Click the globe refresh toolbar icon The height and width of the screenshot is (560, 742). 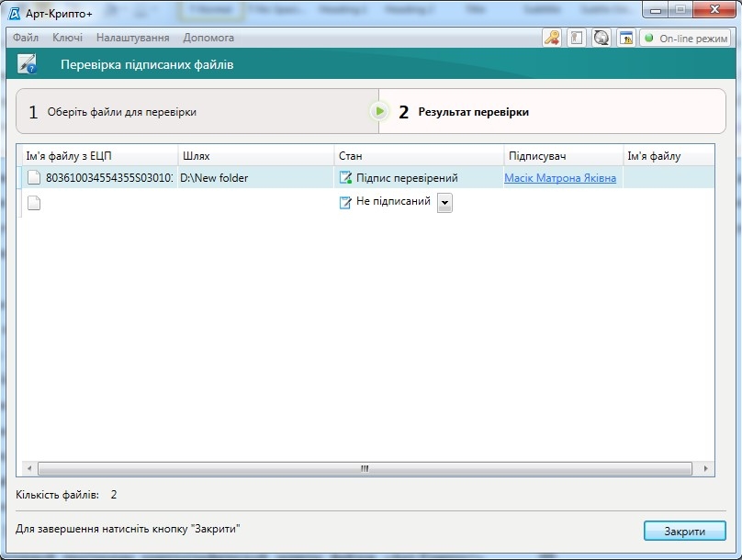coord(601,38)
